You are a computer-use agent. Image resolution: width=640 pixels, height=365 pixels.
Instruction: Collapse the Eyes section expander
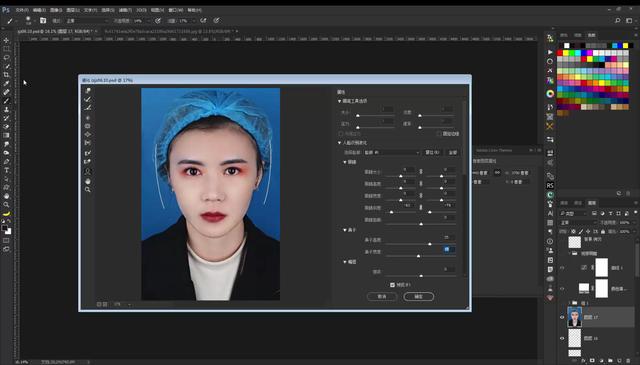(345, 162)
